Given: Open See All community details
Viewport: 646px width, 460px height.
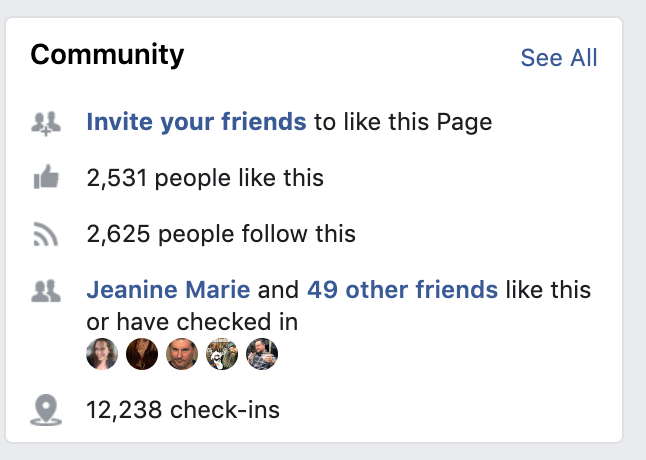Looking at the screenshot, I should pos(559,57).
